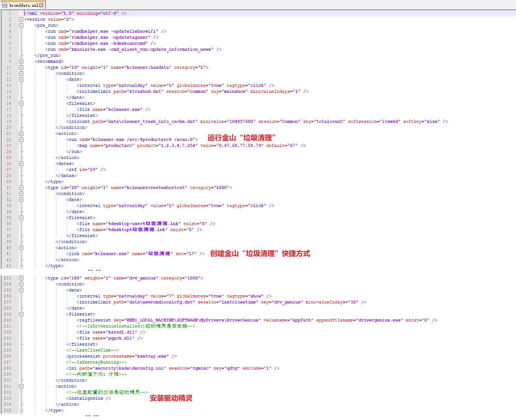The height and width of the screenshot is (420, 516).
Task: Collapse the pre_run section fold marker
Action: [21, 25]
